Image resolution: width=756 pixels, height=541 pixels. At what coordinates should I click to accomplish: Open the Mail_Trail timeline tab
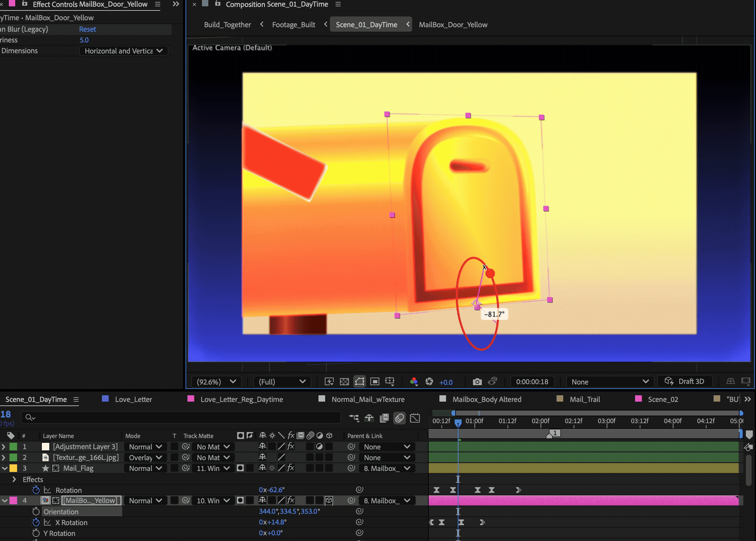click(584, 399)
